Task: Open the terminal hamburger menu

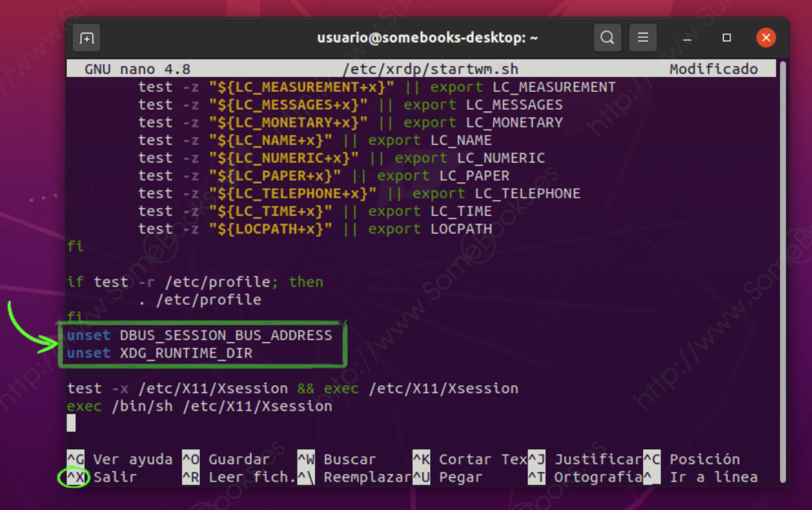Action: [643, 38]
